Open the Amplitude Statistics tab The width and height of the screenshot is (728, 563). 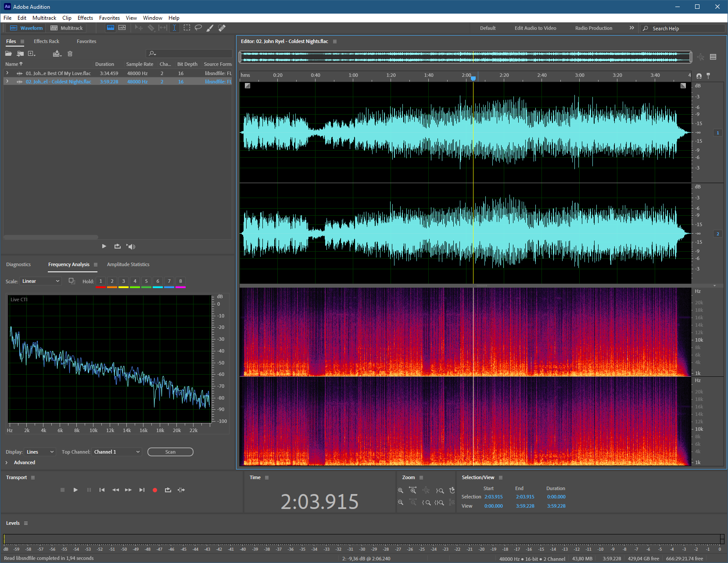[x=128, y=264]
